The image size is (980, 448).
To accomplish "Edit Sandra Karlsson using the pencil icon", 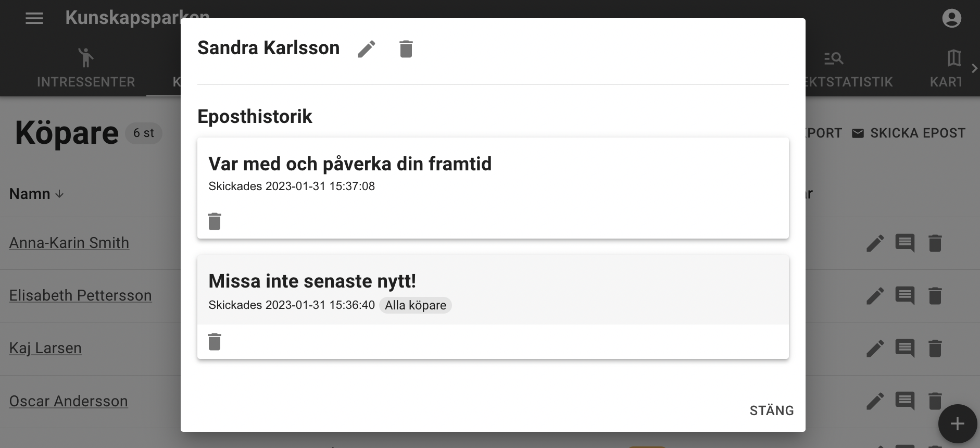I will click(367, 48).
